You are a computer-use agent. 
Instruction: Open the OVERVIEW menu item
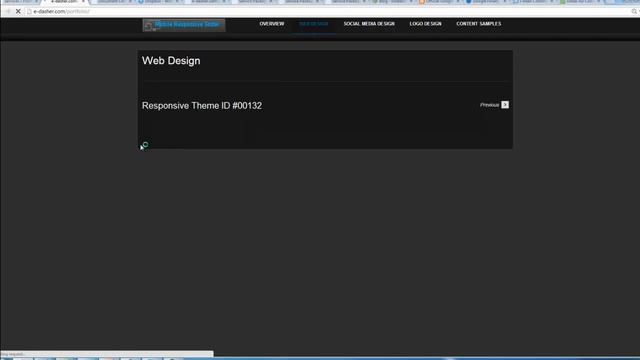(271, 24)
